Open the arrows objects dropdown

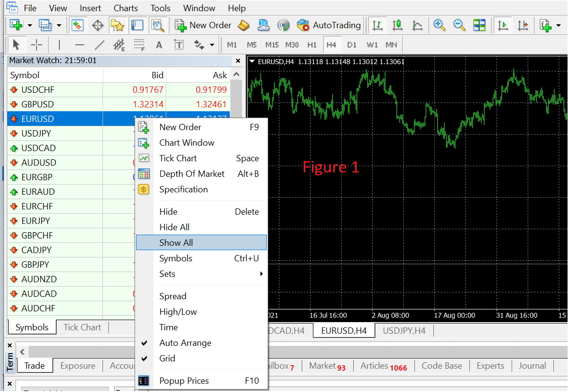click(x=212, y=45)
